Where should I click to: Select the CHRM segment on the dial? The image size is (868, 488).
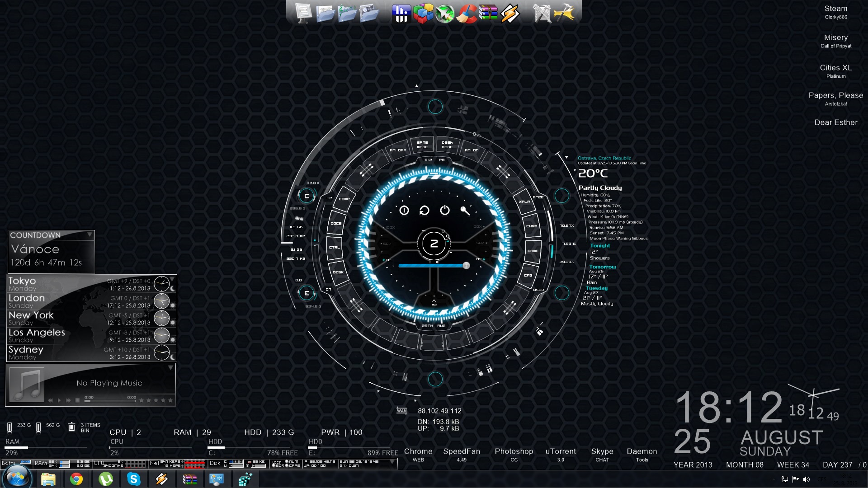[x=532, y=226]
